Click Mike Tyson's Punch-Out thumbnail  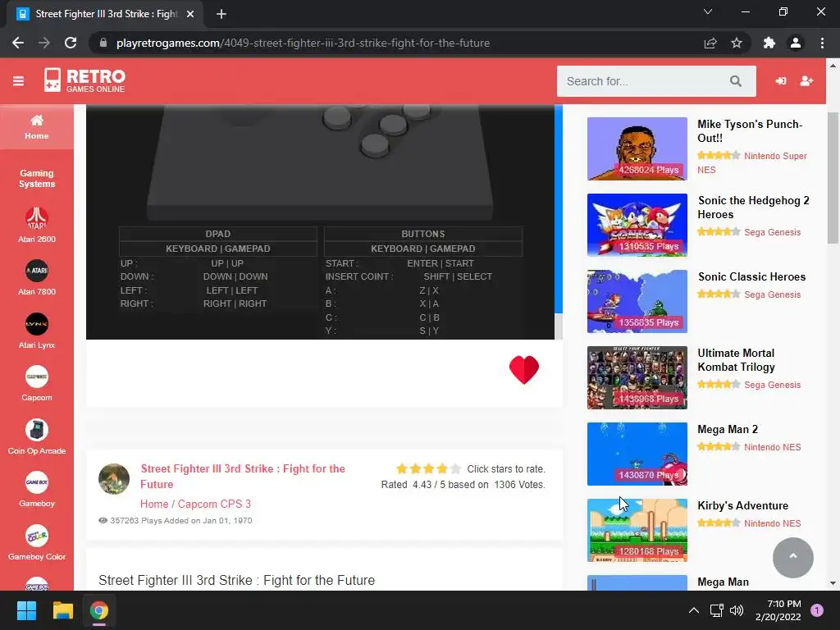637,149
